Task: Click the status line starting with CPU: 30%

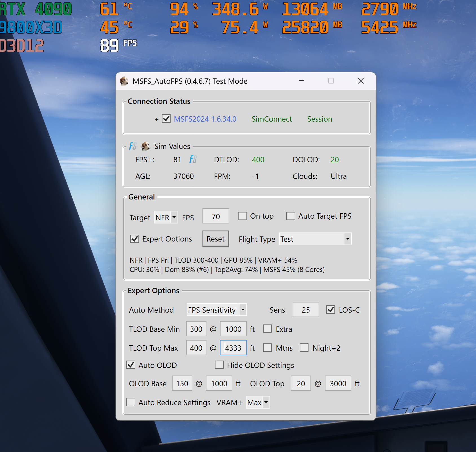Action: click(x=227, y=270)
